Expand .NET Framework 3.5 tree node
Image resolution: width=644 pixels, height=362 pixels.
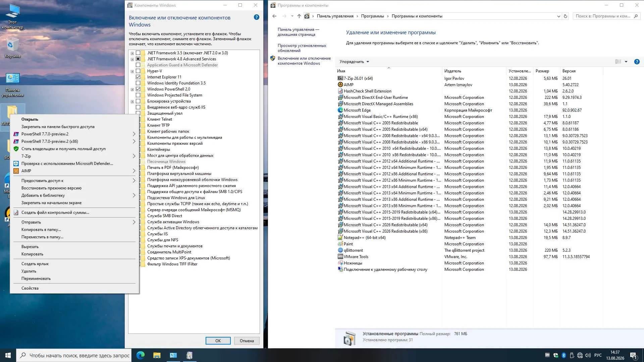[132, 53]
